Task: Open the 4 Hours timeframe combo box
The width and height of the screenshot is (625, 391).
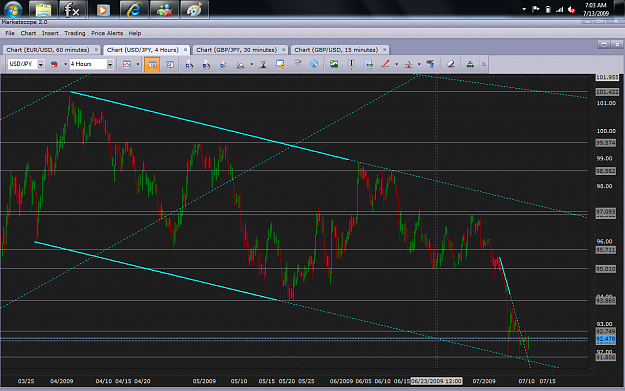Action: [x=91, y=64]
